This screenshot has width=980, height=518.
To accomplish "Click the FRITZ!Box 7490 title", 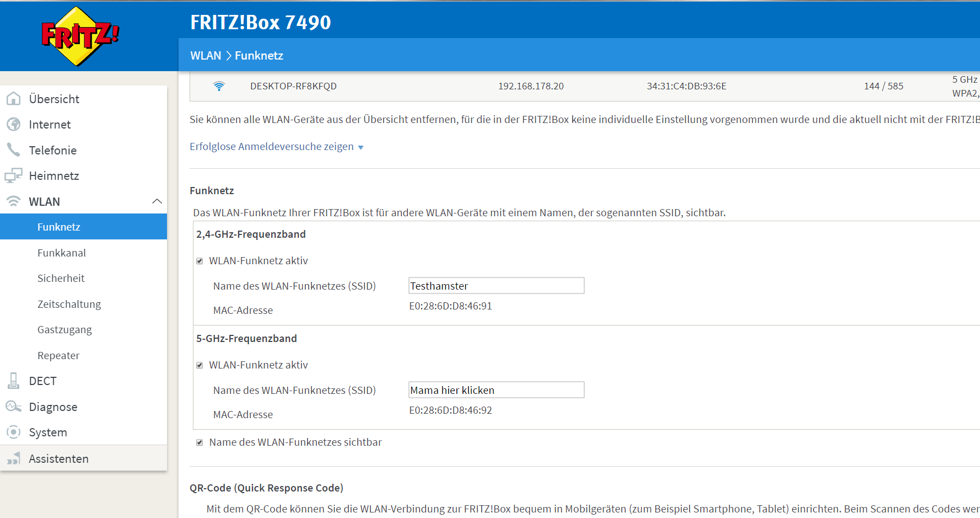I will pyautogui.click(x=261, y=23).
